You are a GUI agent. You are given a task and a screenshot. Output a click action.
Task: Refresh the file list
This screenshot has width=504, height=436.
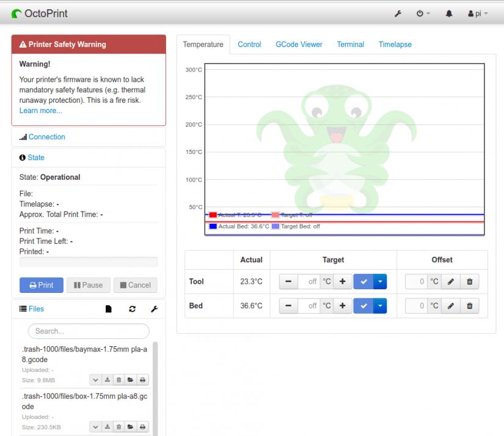click(132, 309)
